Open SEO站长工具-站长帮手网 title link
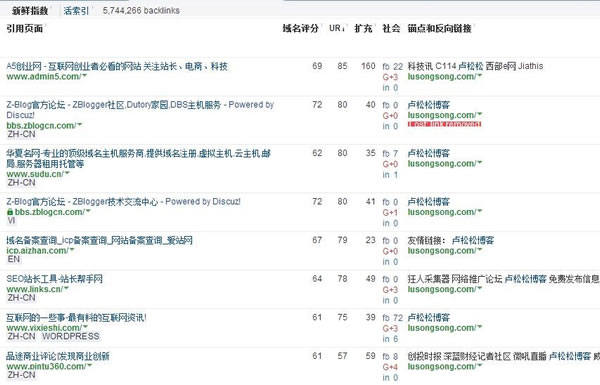600x385 pixels. pos(54,279)
